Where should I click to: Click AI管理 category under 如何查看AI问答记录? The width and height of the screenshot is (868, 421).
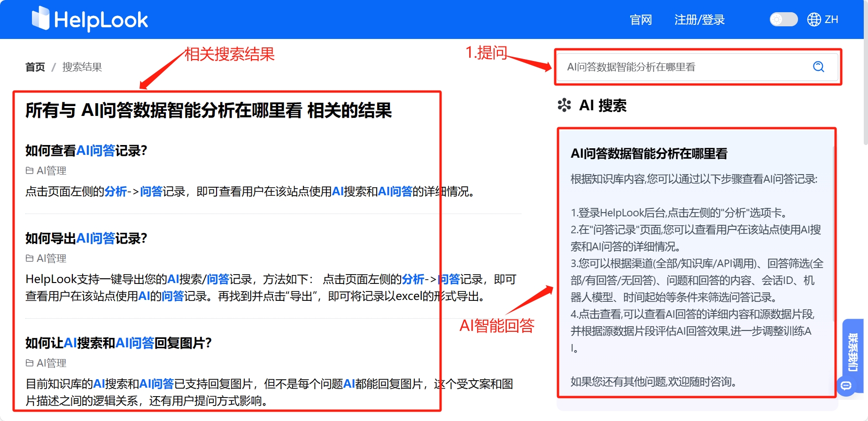click(52, 171)
